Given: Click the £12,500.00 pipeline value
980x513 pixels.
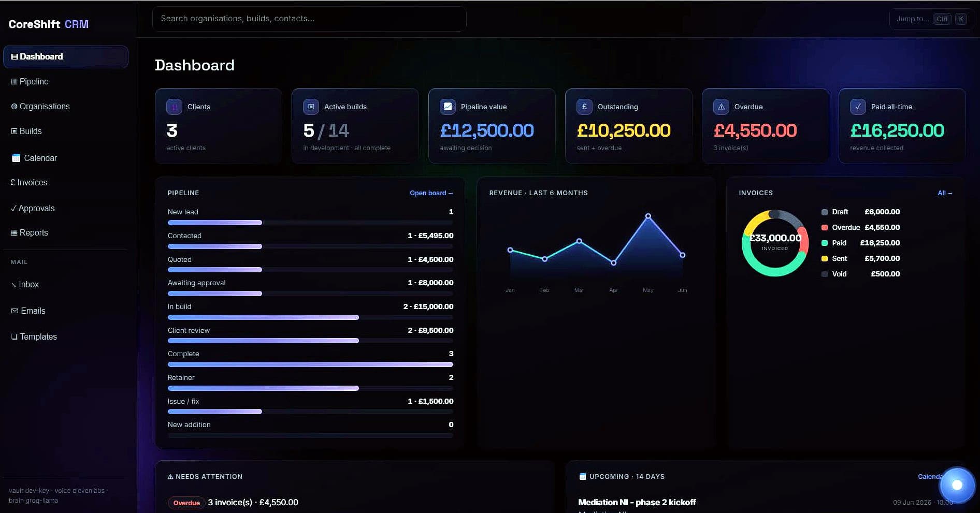Looking at the screenshot, I should (487, 130).
